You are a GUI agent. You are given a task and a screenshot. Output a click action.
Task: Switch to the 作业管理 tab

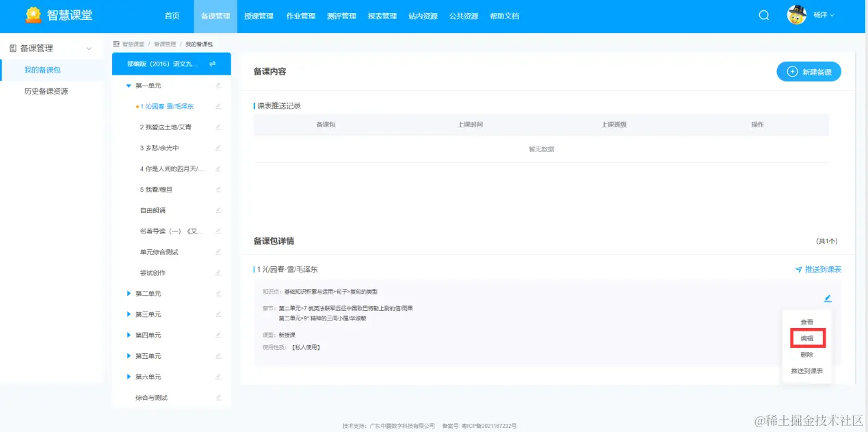pyautogui.click(x=300, y=16)
